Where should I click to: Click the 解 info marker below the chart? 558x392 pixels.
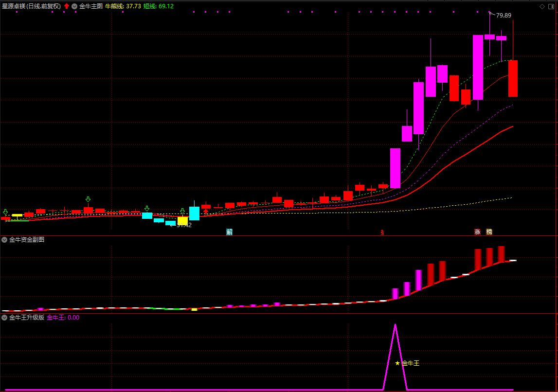point(229,232)
